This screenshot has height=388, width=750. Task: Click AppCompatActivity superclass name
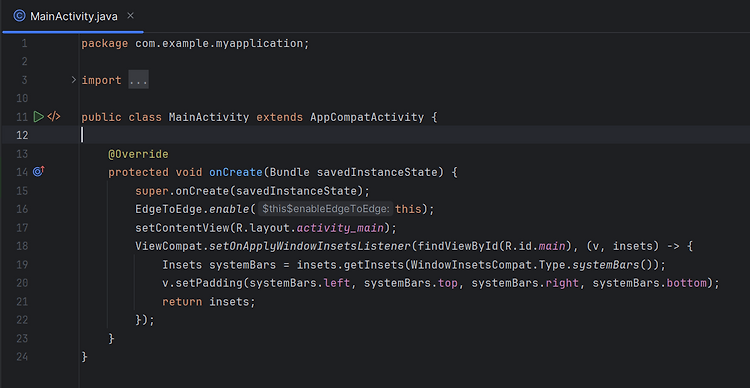(367, 117)
